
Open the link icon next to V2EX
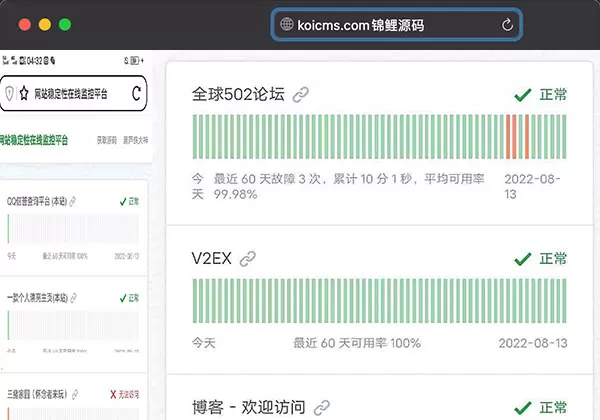(248, 259)
